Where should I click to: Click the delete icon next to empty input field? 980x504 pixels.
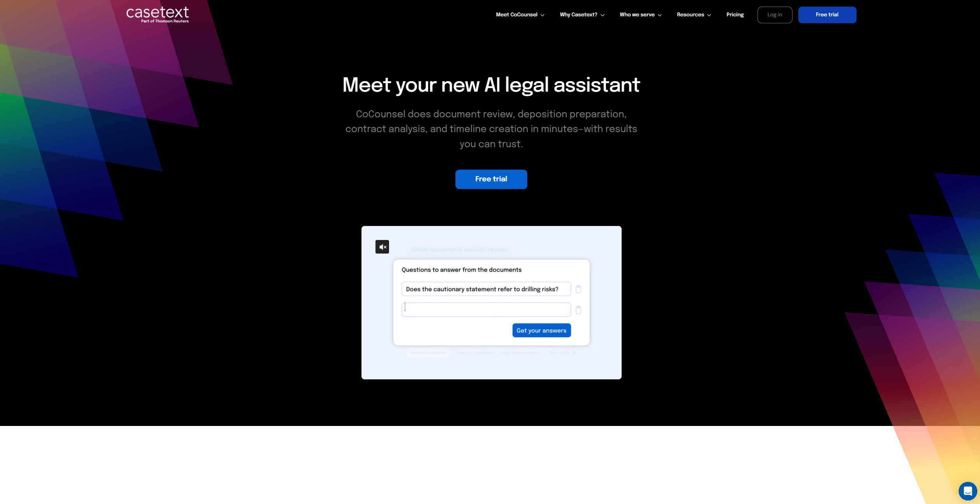[578, 310]
